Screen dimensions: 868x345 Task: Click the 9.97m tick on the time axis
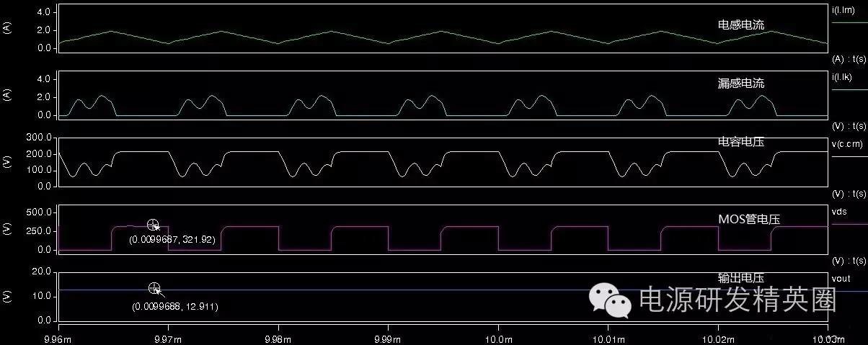coord(168,337)
